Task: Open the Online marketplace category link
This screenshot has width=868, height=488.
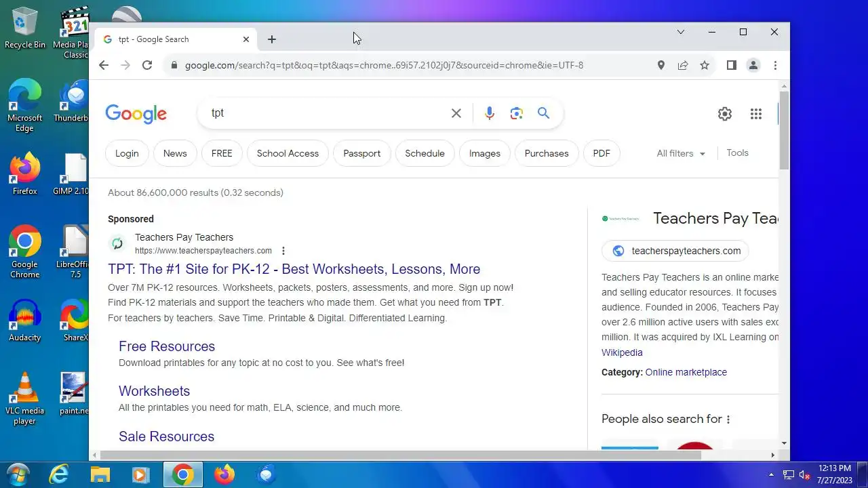Action: [686, 372]
